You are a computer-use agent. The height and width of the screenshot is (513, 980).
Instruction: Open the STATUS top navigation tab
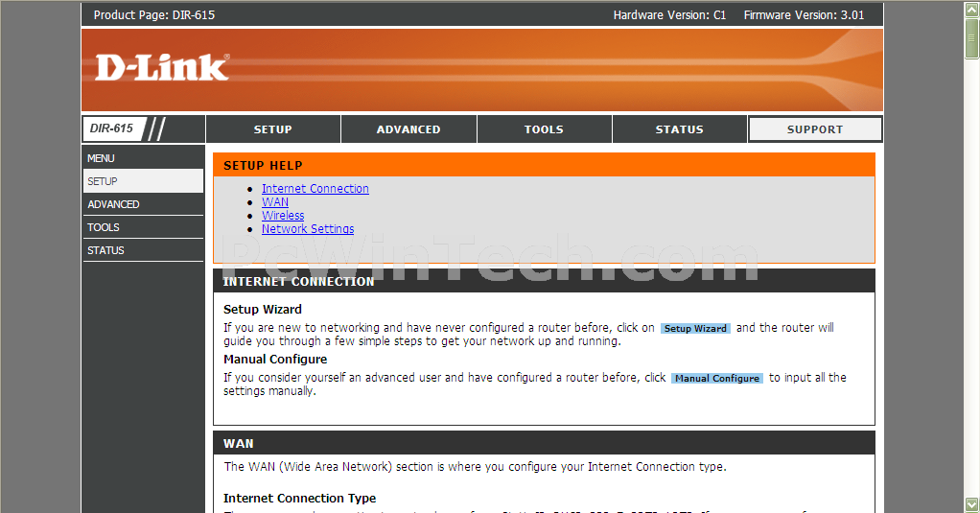(679, 129)
